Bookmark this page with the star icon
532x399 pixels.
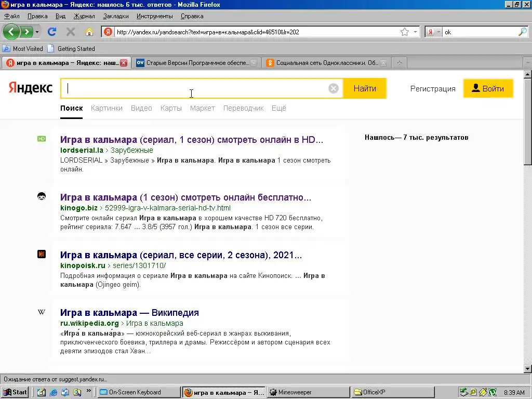point(404,32)
